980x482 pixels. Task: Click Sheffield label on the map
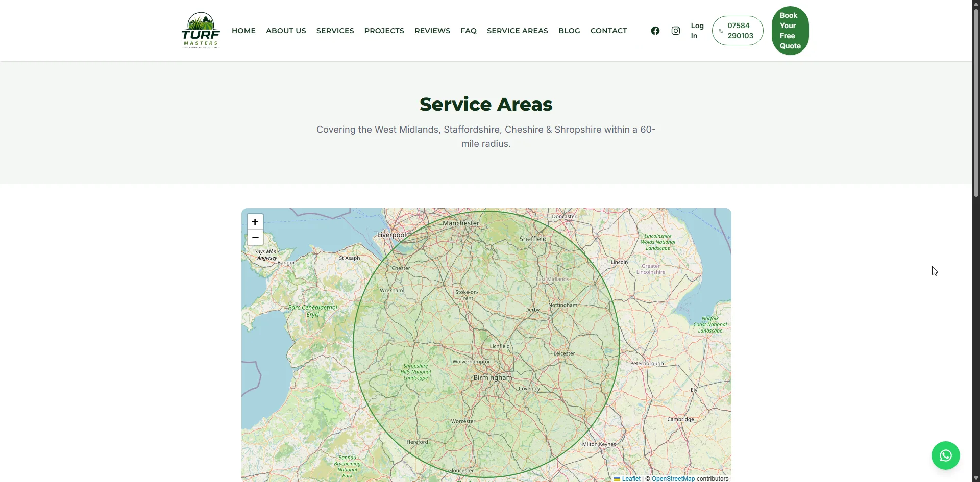pyautogui.click(x=533, y=239)
